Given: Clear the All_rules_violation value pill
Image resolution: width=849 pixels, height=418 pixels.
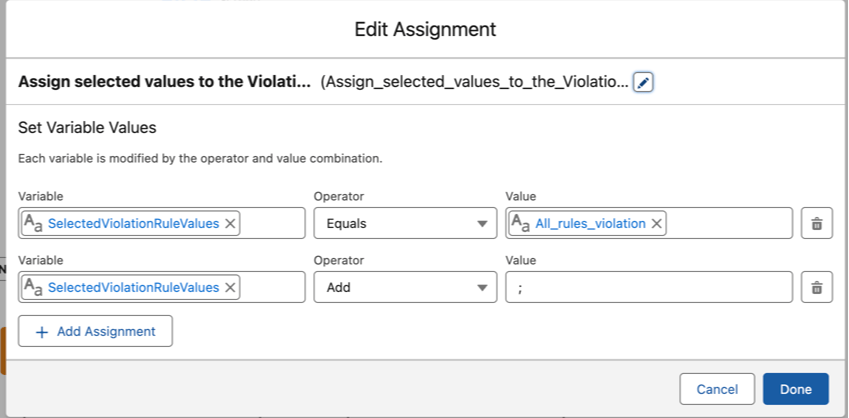Looking at the screenshot, I should pos(657,224).
